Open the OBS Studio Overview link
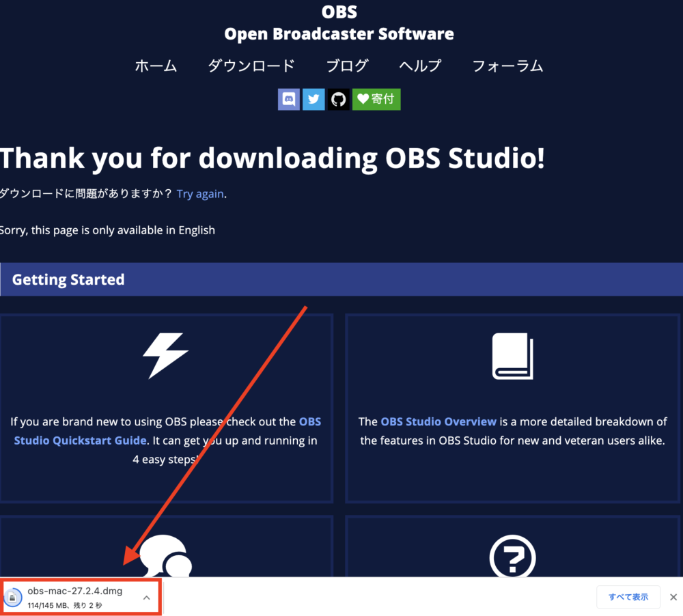Screen dimensions: 683x616 pos(438,421)
